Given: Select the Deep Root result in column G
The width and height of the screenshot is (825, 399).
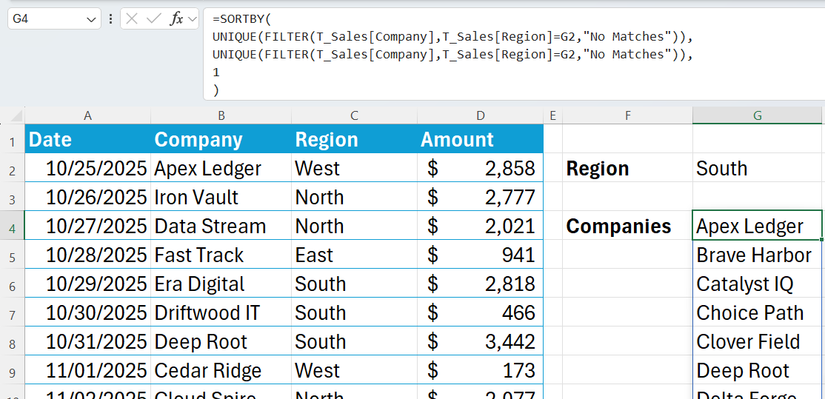Looking at the screenshot, I should [757, 371].
